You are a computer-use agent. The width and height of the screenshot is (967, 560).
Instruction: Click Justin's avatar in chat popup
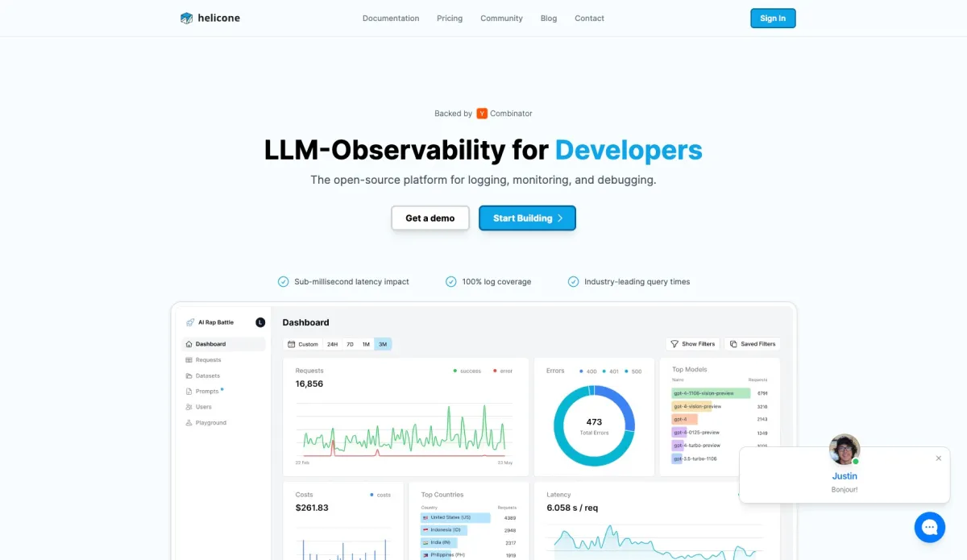[845, 450]
